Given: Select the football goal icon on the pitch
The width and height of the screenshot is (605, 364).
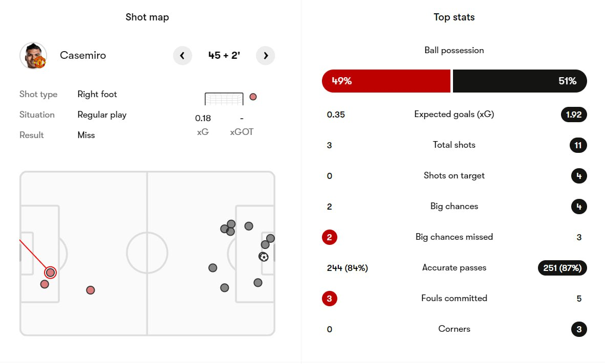Looking at the screenshot, I should click(x=264, y=257).
